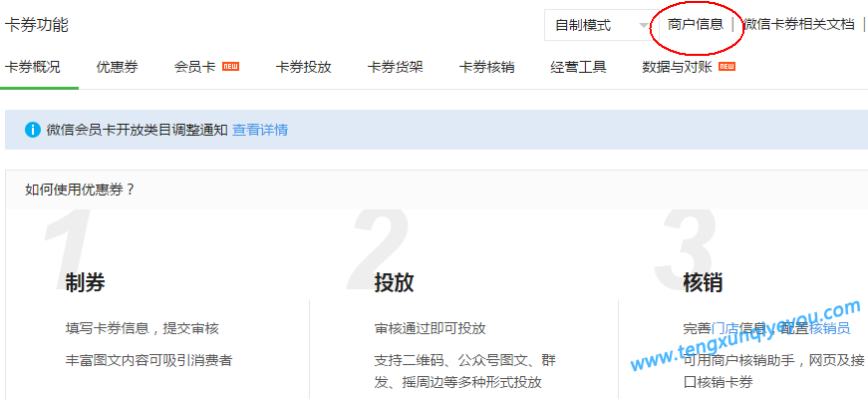This screenshot has height=400, width=868.
Task: Switch to the 卡券概况 tab
Action: point(33,68)
